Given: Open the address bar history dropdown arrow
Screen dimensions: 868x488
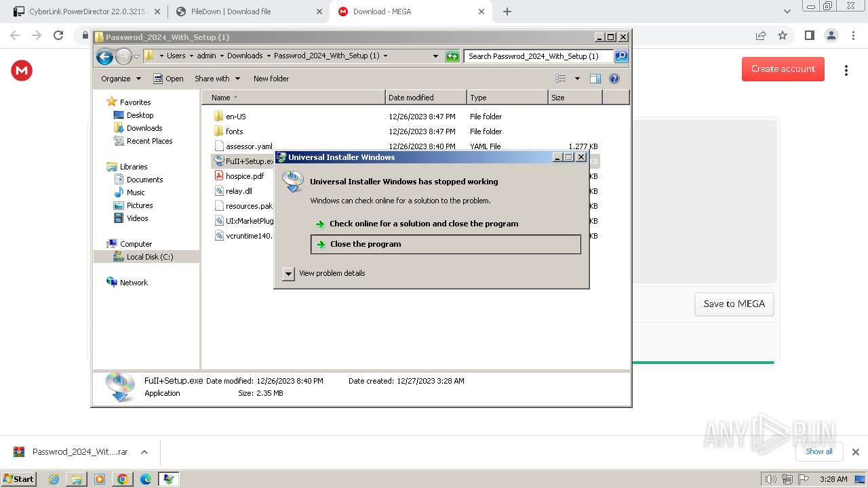Looking at the screenshot, I should point(435,56).
